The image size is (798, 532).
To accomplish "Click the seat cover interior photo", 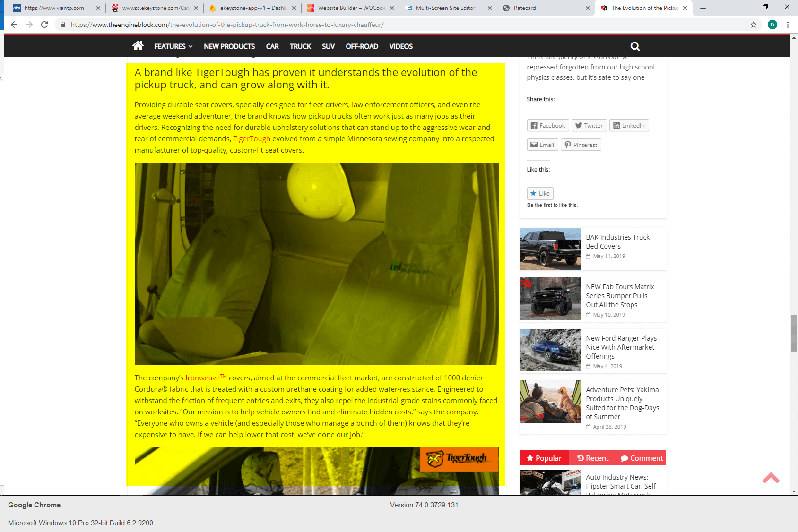I will [x=316, y=264].
